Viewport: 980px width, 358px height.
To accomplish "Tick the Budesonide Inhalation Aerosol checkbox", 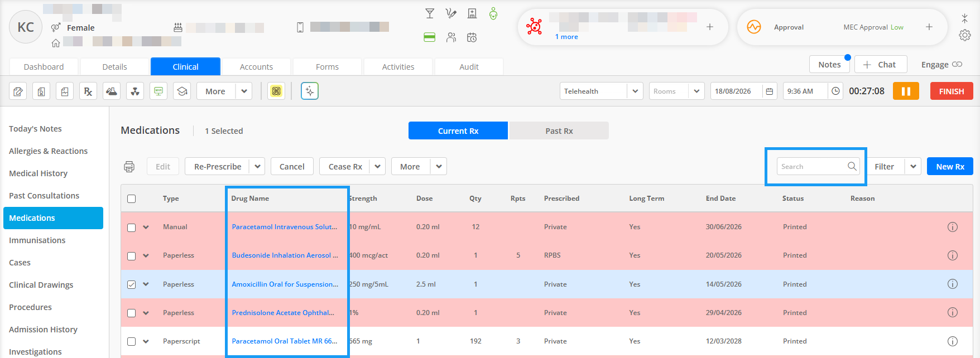I will (x=132, y=256).
